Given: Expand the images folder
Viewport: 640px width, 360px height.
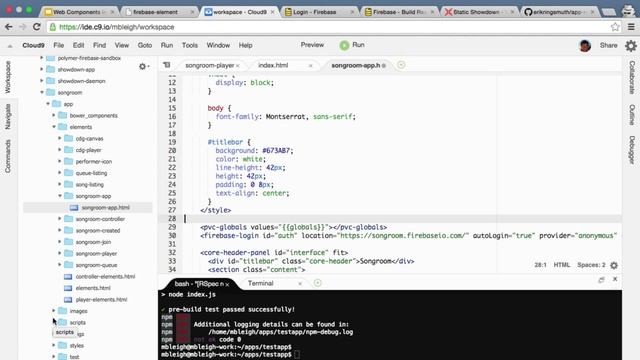Looking at the screenshot, I should pos(53,311).
